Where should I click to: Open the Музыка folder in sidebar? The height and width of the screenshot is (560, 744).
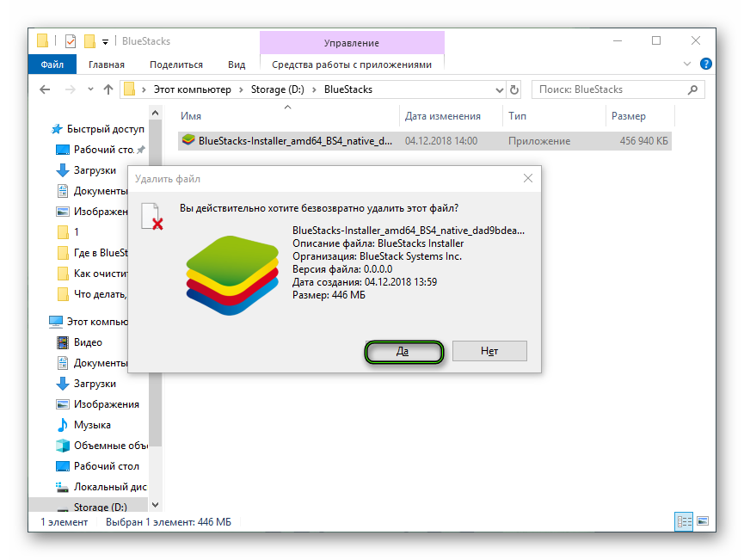click(92, 425)
